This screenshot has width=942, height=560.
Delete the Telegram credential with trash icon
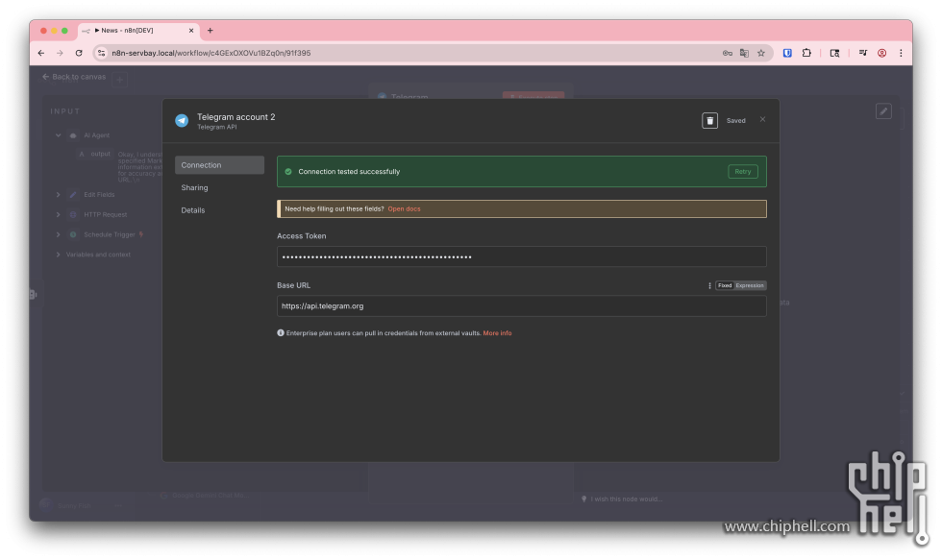coord(709,121)
